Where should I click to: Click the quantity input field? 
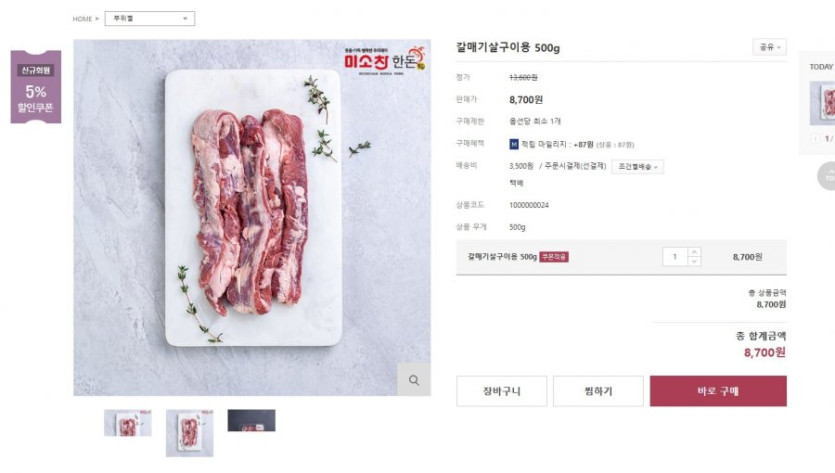click(675, 257)
